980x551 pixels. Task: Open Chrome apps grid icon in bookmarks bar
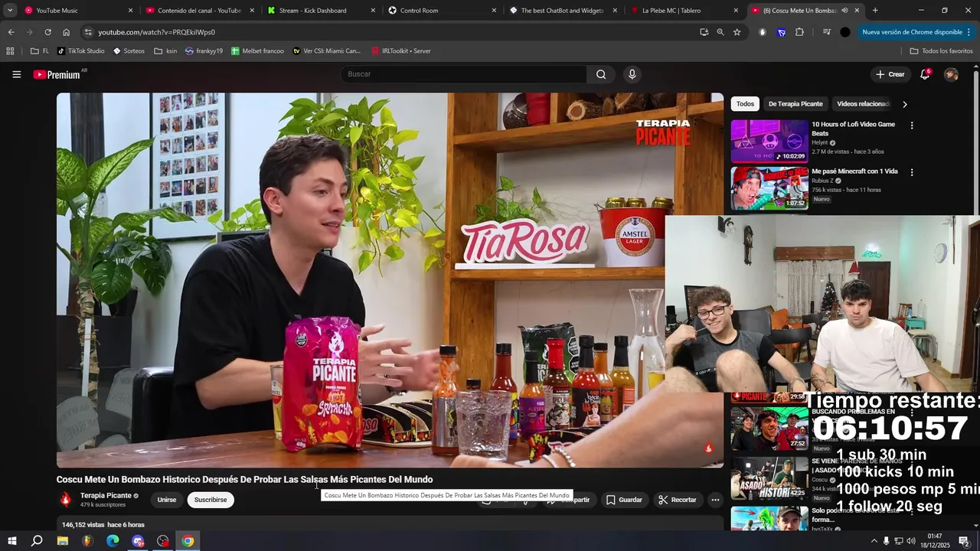click(x=10, y=51)
